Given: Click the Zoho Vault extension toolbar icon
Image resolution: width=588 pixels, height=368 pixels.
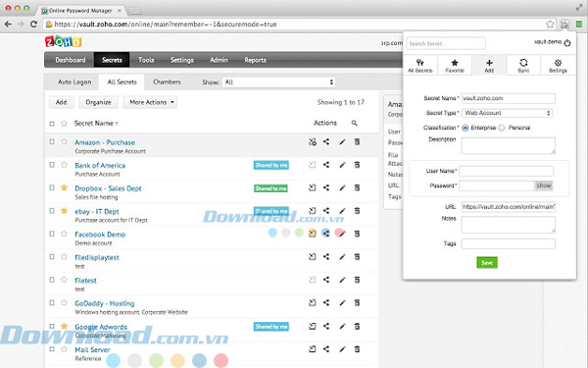Looking at the screenshot, I should (x=564, y=25).
